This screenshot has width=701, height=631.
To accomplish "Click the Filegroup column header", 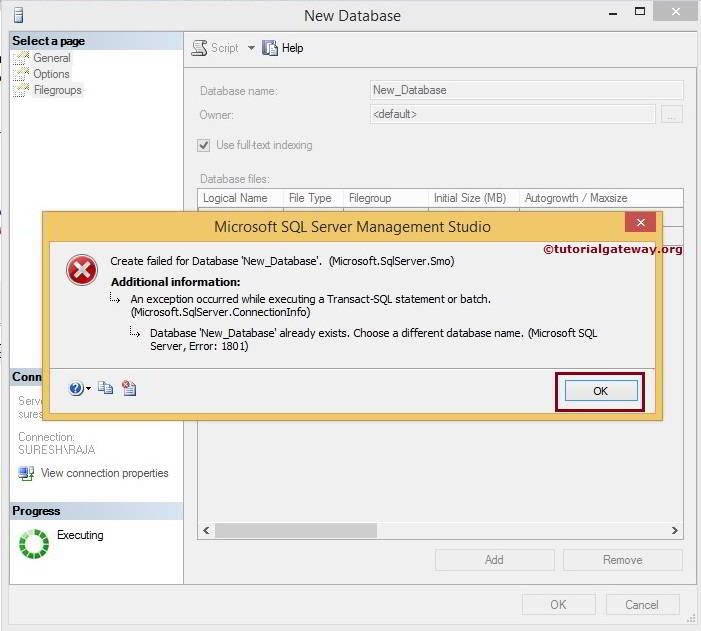I will pyautogui.click(x=385, y=198).
